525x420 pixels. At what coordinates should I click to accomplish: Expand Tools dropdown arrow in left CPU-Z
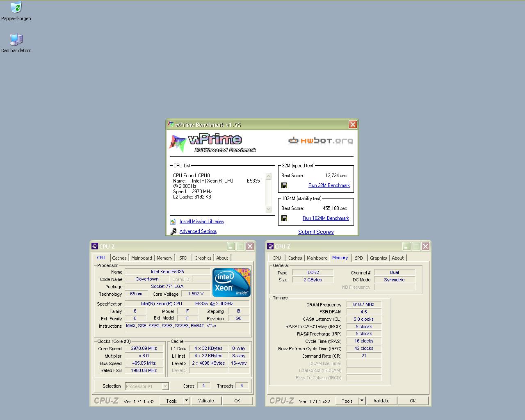(186, 401)
